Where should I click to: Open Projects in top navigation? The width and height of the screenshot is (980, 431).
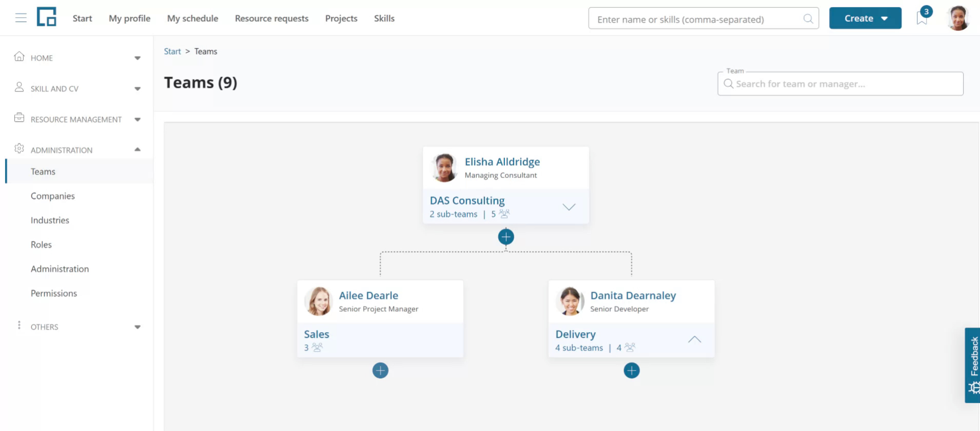[341, 18]
